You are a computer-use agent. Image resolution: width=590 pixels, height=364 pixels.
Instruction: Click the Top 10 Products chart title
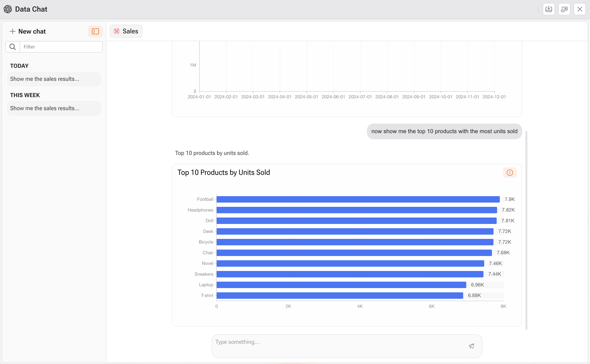[223, 173]
